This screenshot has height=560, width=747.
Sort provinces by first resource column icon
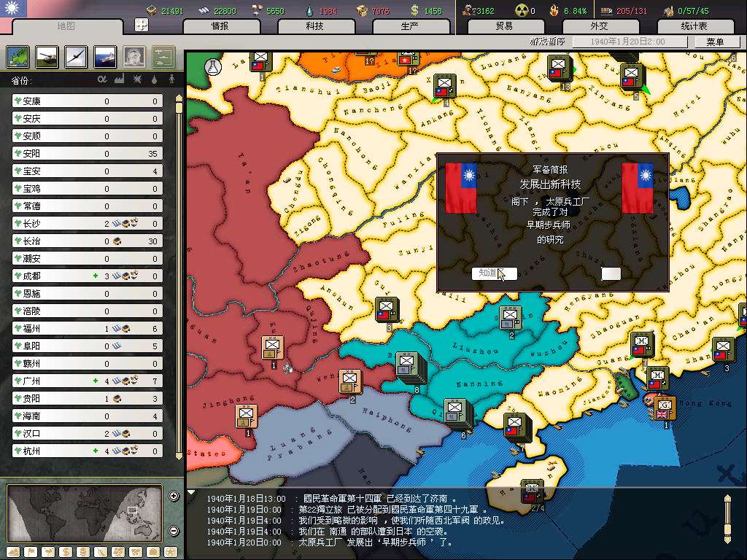102,79
